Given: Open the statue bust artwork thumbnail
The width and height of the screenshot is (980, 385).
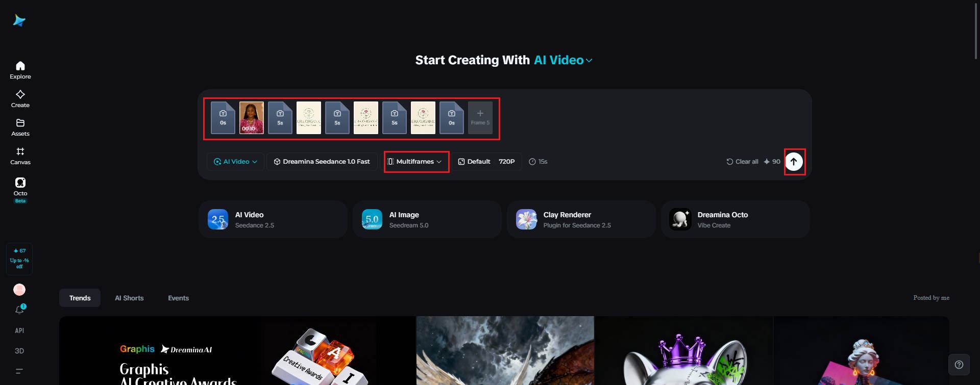Looking at the screenshot, I should pos(862,351).
